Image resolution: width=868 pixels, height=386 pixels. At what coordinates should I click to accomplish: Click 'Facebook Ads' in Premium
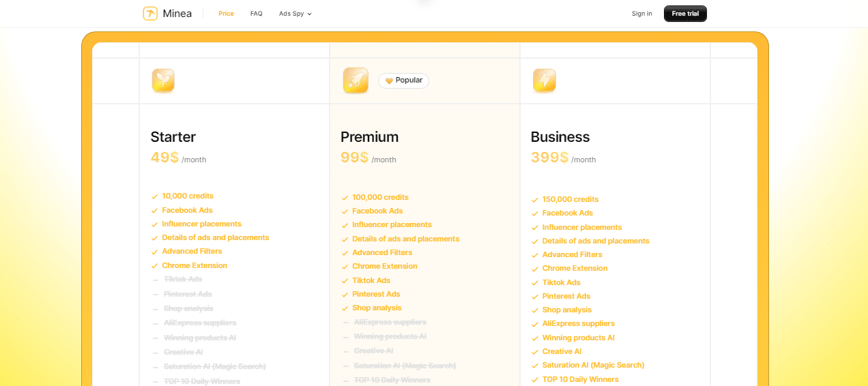(377, 211)
